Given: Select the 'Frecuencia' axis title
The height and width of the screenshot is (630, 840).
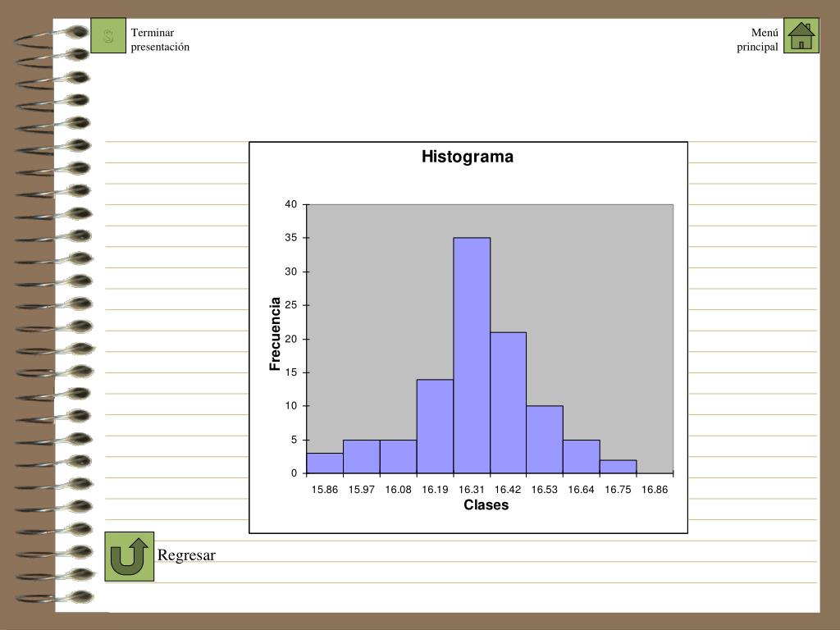Looking at the screenshot, I should [275, 334].
